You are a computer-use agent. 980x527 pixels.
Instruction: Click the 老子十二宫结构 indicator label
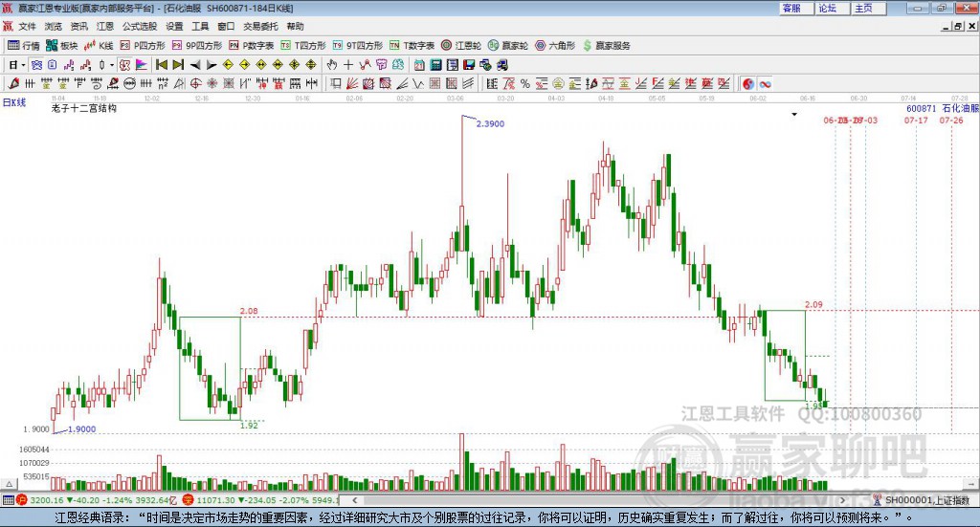click(x=84, y=109)
